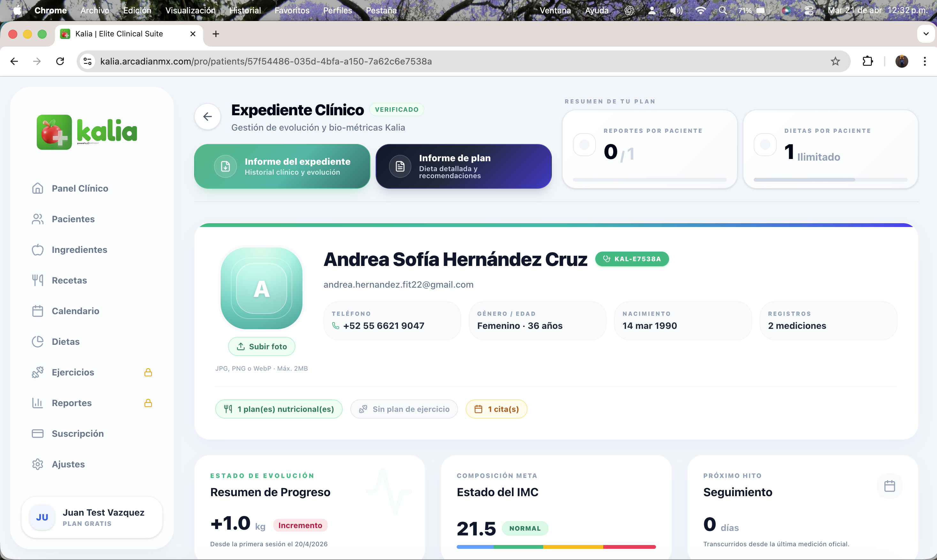Open Juan Test Vazquez profile card
The image size is (937, 560).
[x=92, y=517]
